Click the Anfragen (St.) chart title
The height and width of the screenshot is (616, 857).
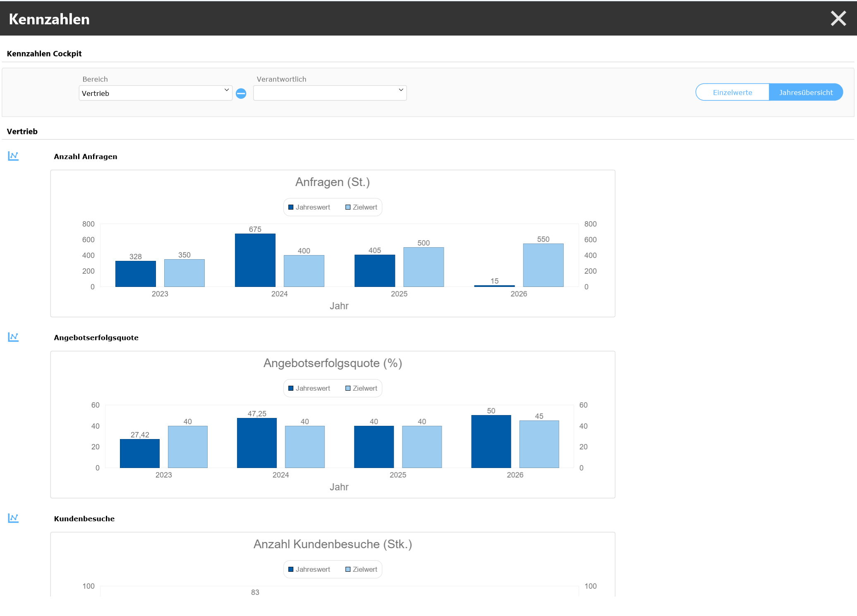point(333,182)
